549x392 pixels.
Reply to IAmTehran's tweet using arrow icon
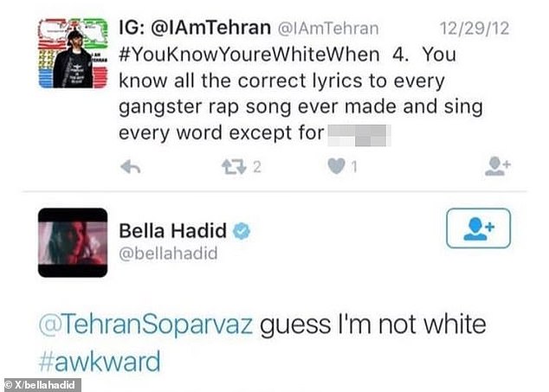[131, 168]
